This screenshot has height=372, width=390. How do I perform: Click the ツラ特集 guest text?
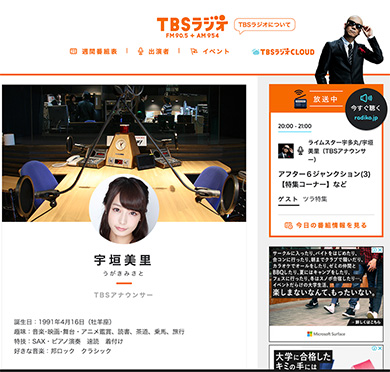[315, 199]
